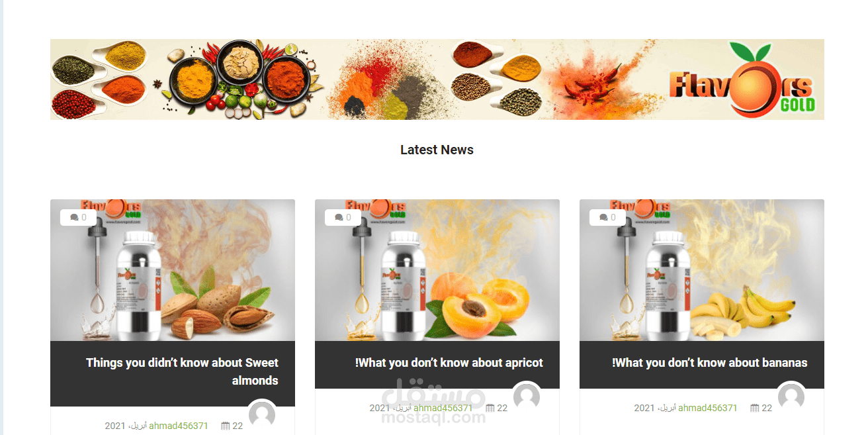Open the apricot post thumbnail image
Viewport: 868px width, 435px height.
(437, 270)
